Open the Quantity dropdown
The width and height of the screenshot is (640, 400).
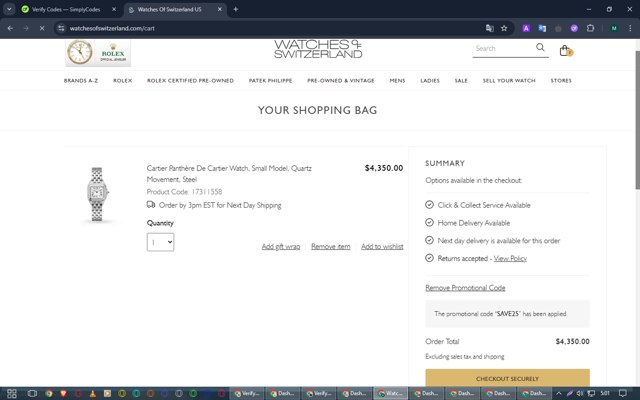(x=160, y=242)
